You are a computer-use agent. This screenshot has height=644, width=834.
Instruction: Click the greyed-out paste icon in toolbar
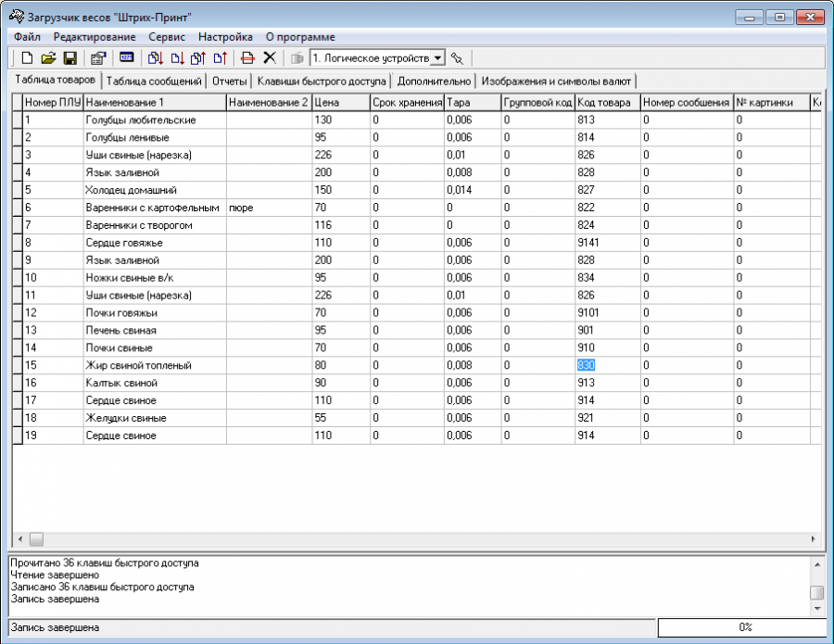pyautogui.click(x=297, y=58)
